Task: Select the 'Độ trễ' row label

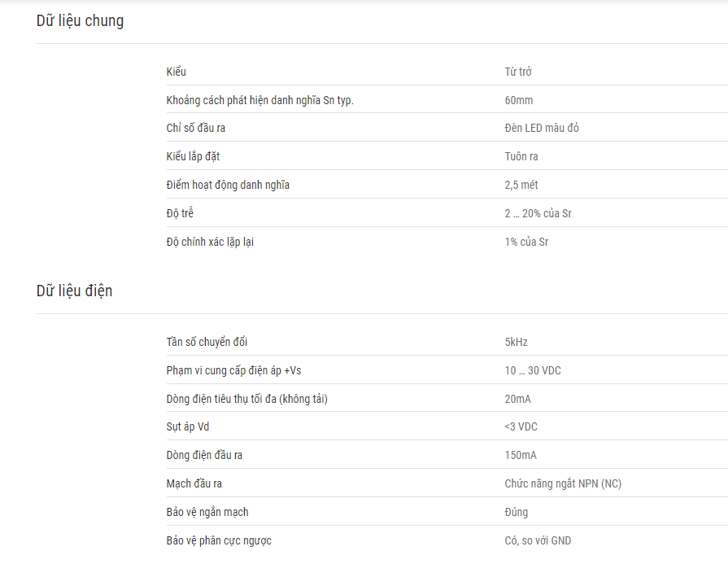Action: [180, 213]
